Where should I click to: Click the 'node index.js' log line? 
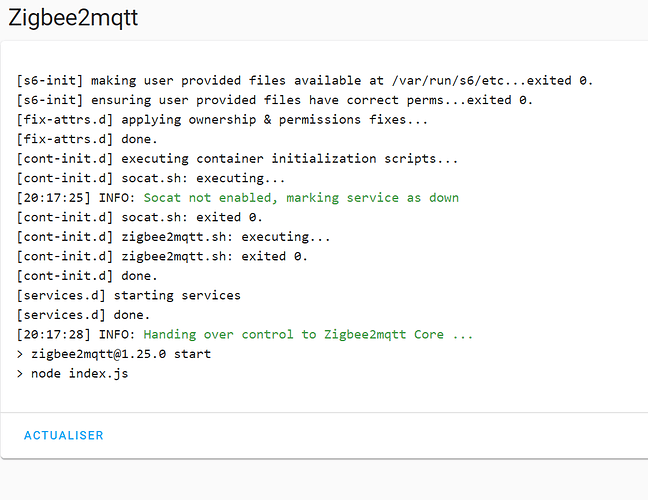coord(72,373)
